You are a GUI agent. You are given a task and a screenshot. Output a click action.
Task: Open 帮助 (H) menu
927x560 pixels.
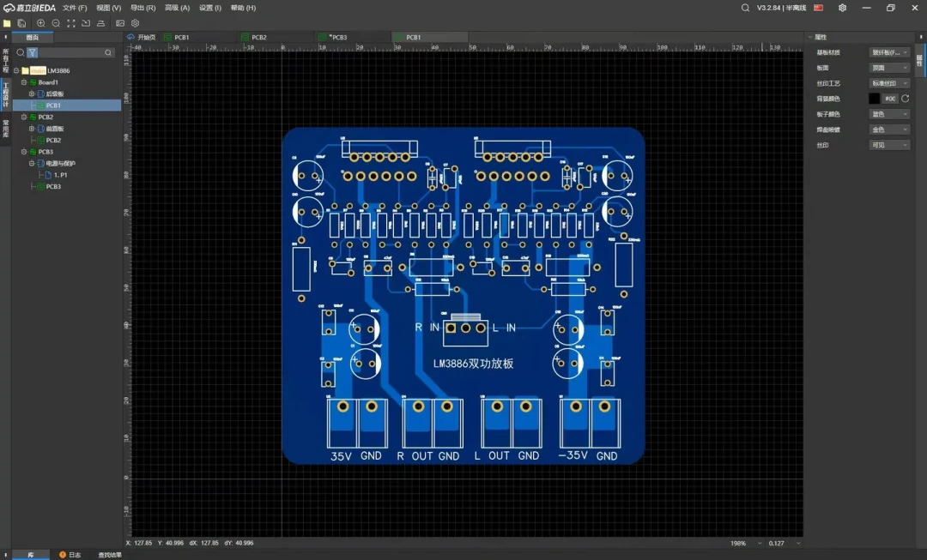click(243, 8)
